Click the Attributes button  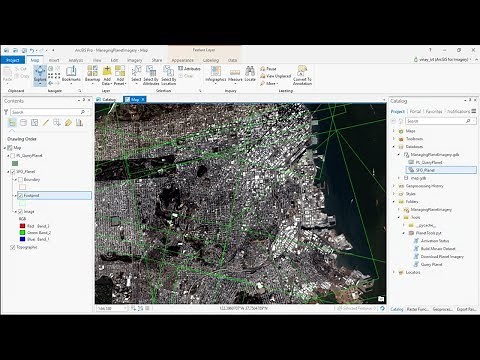pyautogui.click(x=189, y=69)
